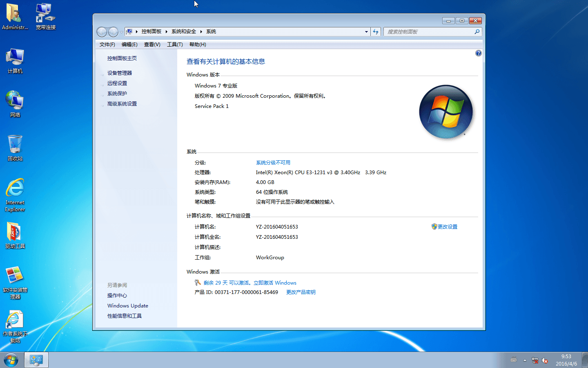Viewport: 588px width, 368px height.
Task: Expand the 控制面板 breadcrumb arrow
Action: click(x=167, y=31)
